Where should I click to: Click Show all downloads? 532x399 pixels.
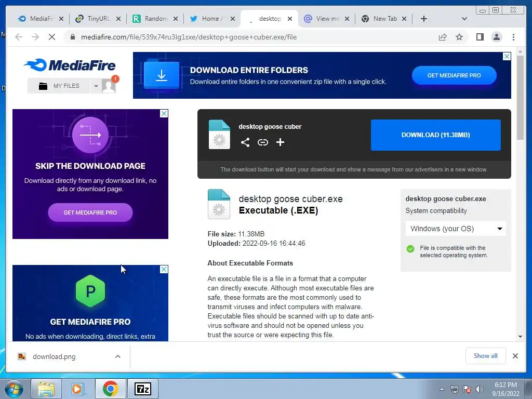pyautogui.click(x=486, y=355)
